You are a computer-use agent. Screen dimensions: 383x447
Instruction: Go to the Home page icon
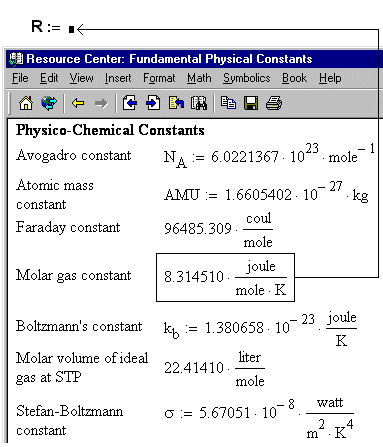coord(26,103)
